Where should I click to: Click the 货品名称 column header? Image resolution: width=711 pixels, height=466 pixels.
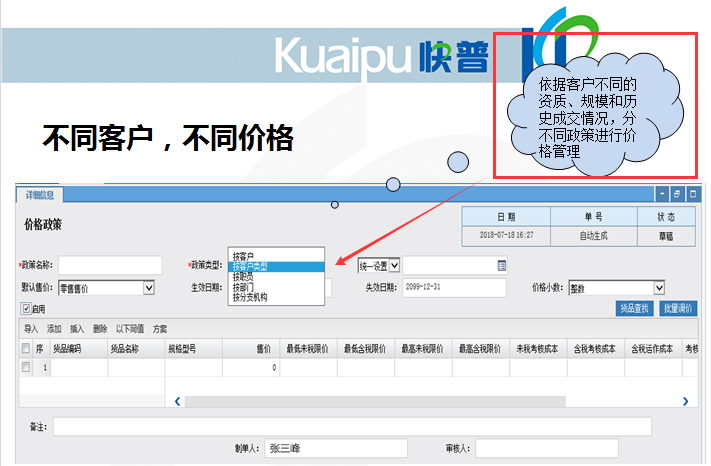click(x=136, y=349)
